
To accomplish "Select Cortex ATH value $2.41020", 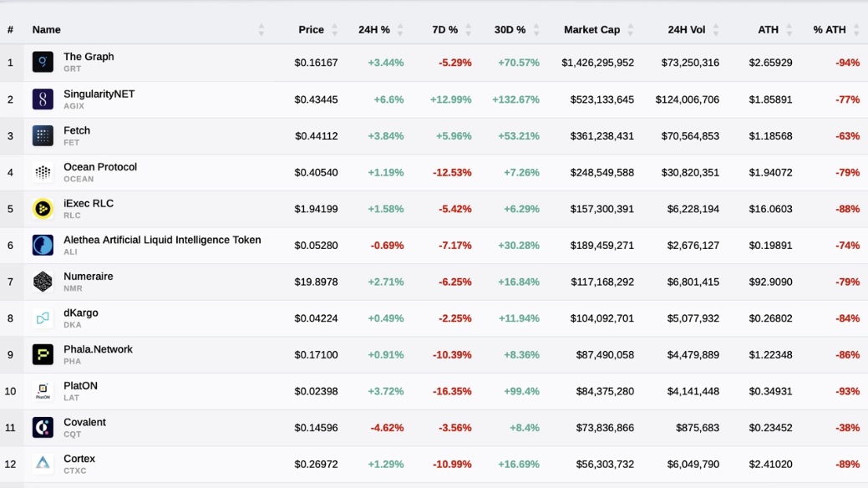I will click(x=770, y=465).
